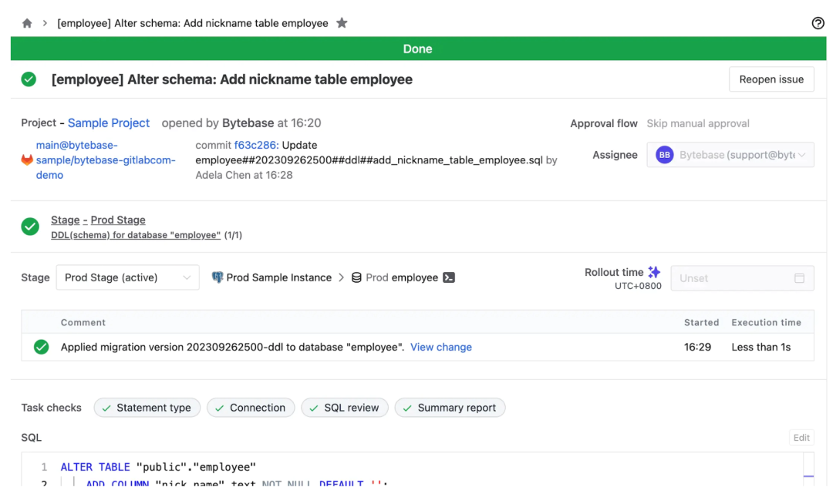Open the Assignee Bytebase dropdown
The image size is (833, 504).
[730, 155]
